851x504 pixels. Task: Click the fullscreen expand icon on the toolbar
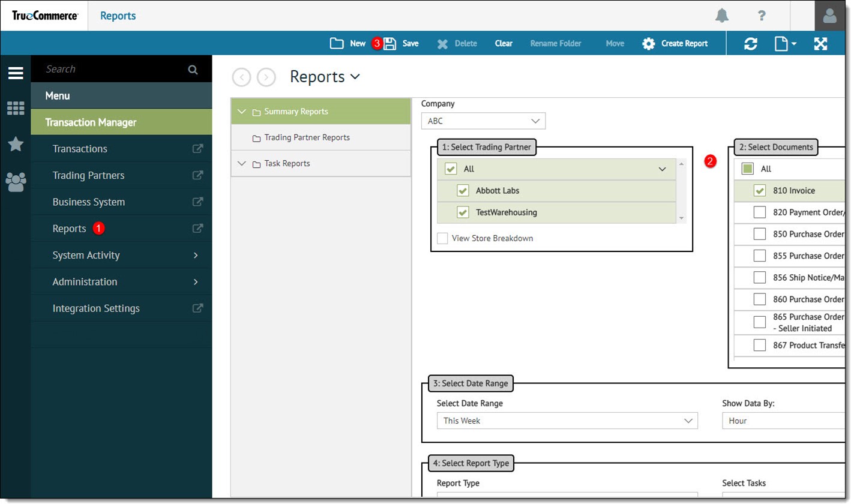820,43
